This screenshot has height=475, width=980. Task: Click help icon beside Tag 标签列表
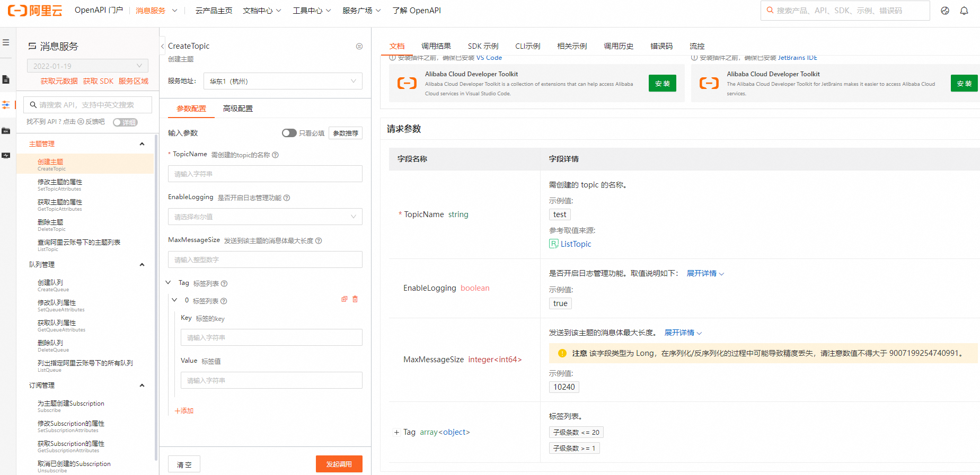(224, 283)
